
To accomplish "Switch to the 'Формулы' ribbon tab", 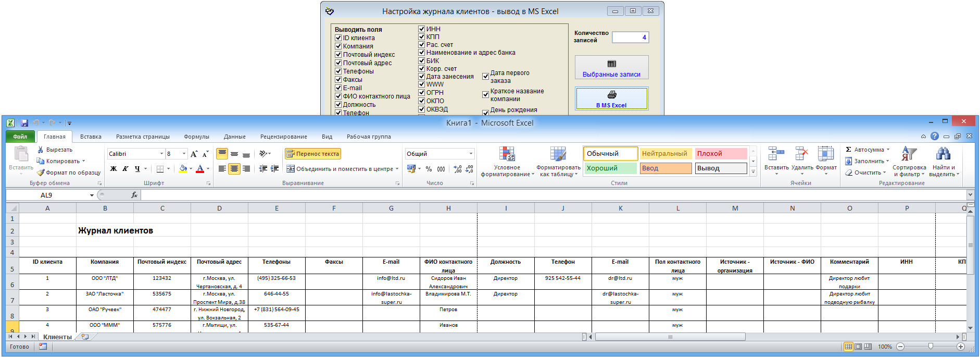I will [x=196, y=137].
